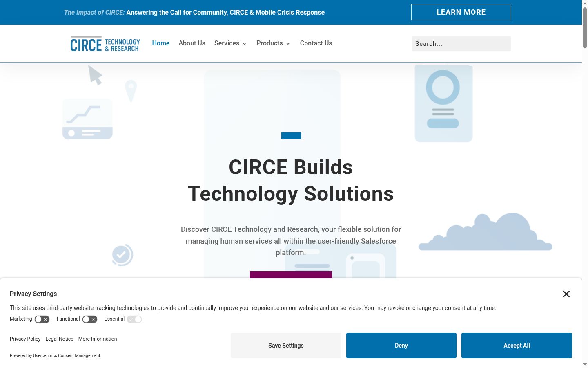
Task: Expand the Services dropdown menu
Action: click(x=230, y=43)
